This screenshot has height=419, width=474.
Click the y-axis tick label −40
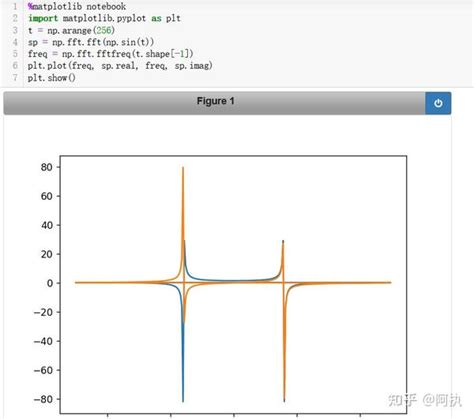pyautogui.click(x=43, y=341)
